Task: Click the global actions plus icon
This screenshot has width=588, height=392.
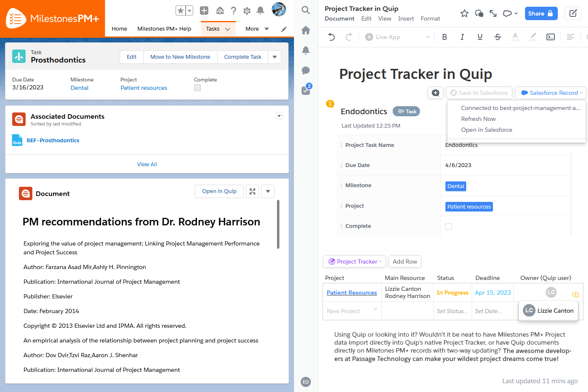Action: 204,10
